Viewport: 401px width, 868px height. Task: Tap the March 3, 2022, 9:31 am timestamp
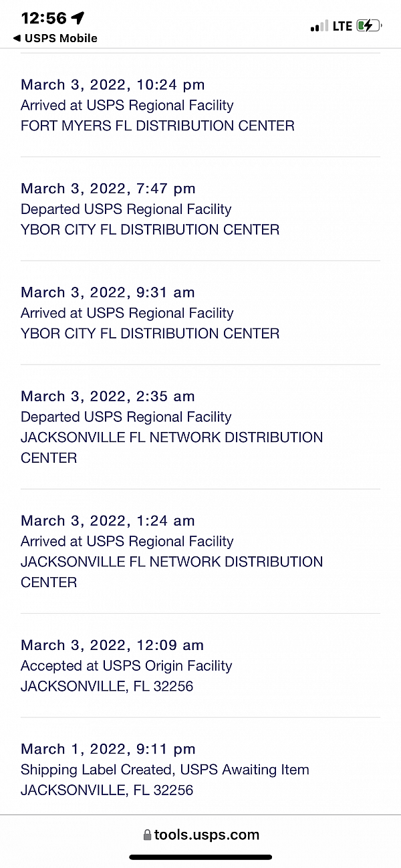pos(108,292)
